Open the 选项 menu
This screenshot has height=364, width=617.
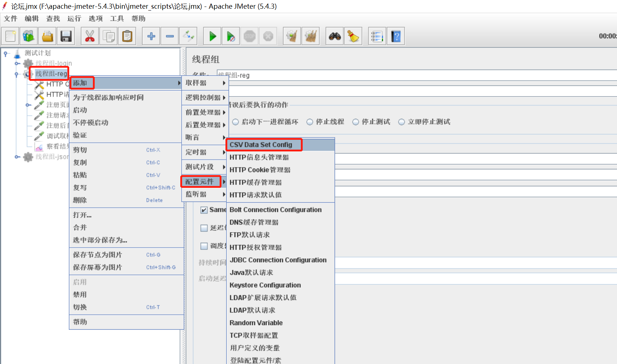(95, 19)
